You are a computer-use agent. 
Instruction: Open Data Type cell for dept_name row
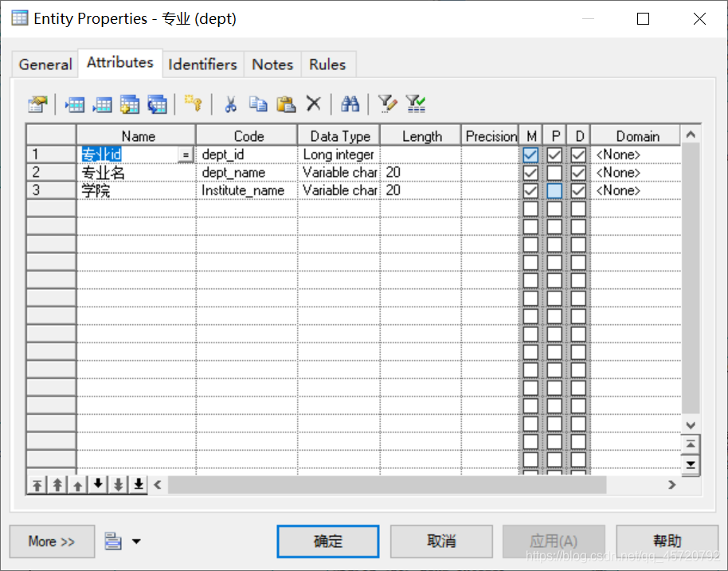pos(339,173)
